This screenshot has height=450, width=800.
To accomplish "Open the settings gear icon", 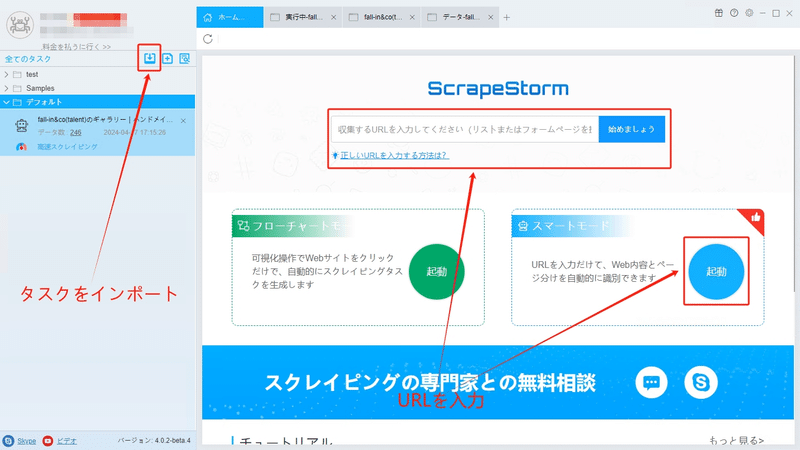I will tap(749, 13).
